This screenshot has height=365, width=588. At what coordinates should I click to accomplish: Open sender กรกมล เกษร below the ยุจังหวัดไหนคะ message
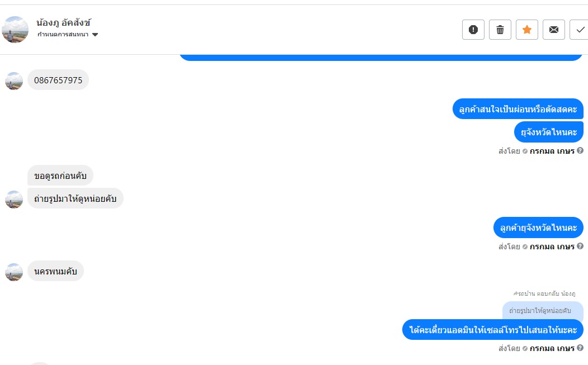(x=552, y=151)
